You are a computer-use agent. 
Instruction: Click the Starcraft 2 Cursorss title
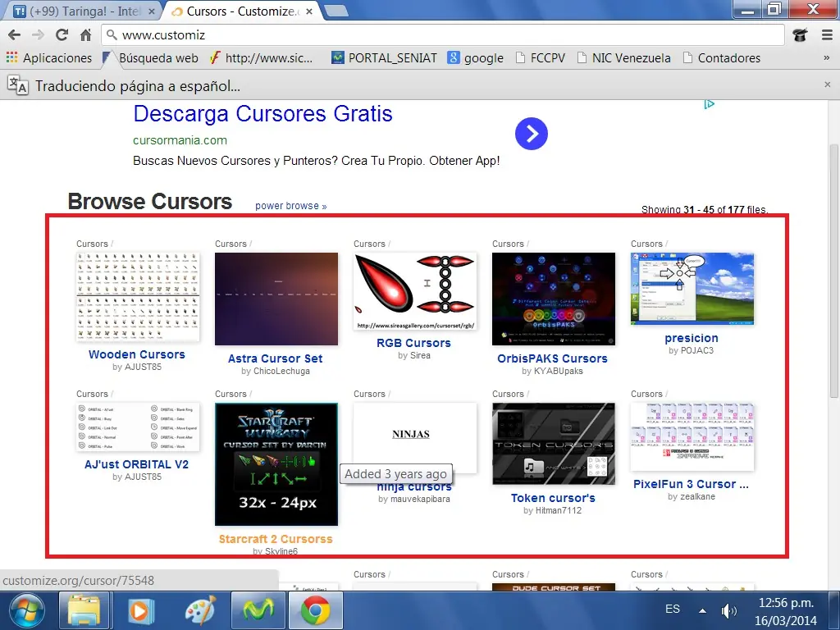pos(276,539)
